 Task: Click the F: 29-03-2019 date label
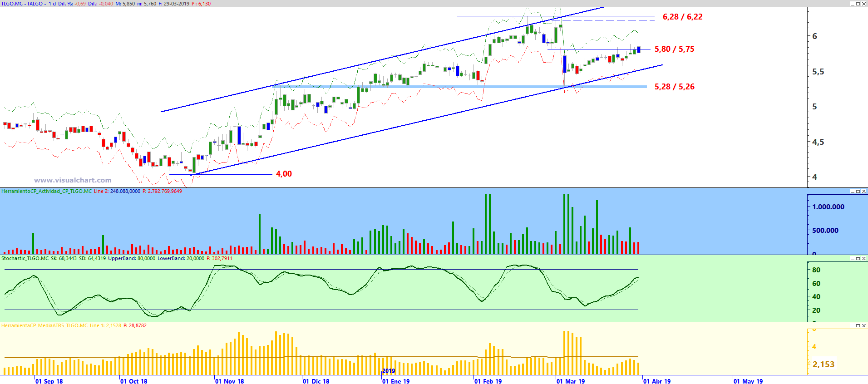(x=174, y=4)
